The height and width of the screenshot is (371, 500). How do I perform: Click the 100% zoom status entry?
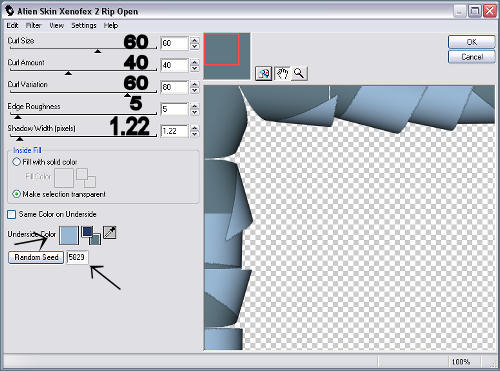tap(461, 362)
